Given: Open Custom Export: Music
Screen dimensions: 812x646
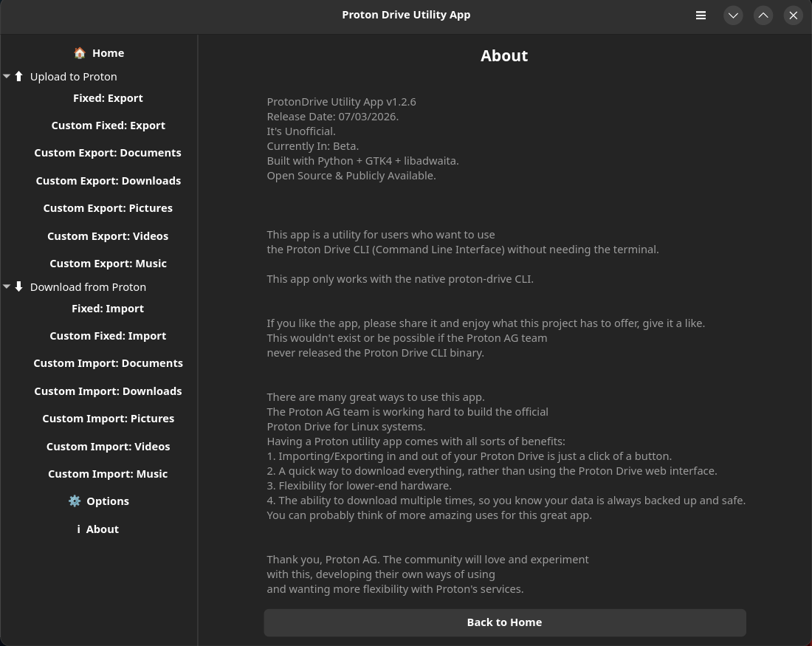Looking at the screenshot, I should click(109, 264).
